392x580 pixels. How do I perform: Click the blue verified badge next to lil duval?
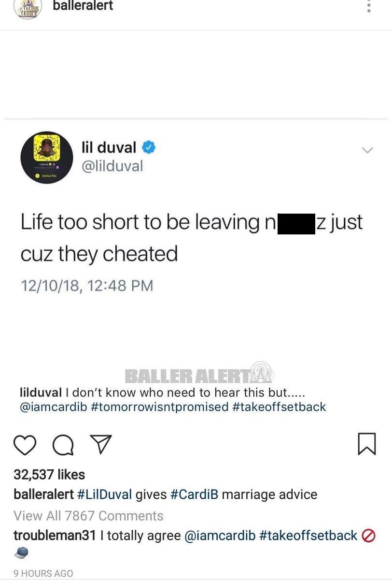coord(149,146)
